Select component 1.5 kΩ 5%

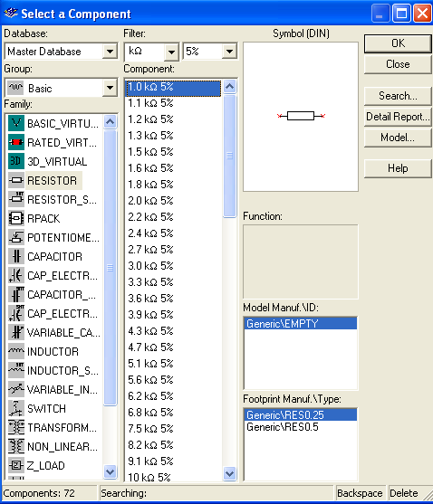[173, 152]
